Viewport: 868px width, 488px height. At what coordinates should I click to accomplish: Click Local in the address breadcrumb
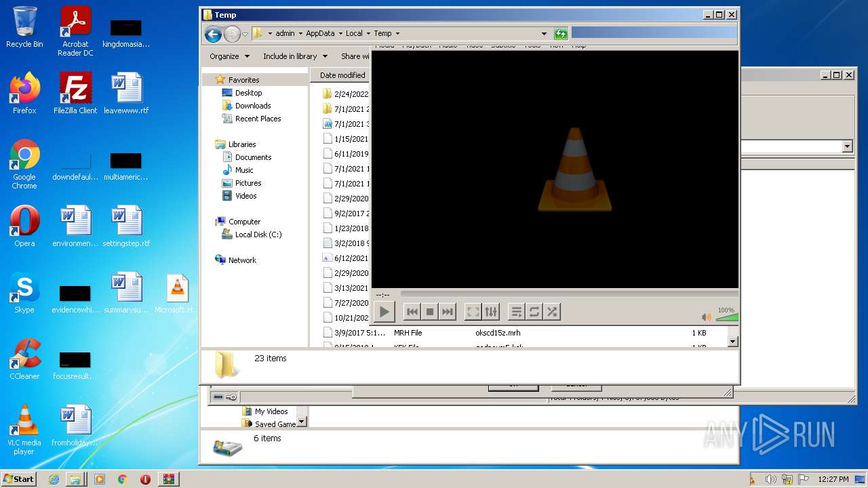pyautogui.click(x=354, y=33)
